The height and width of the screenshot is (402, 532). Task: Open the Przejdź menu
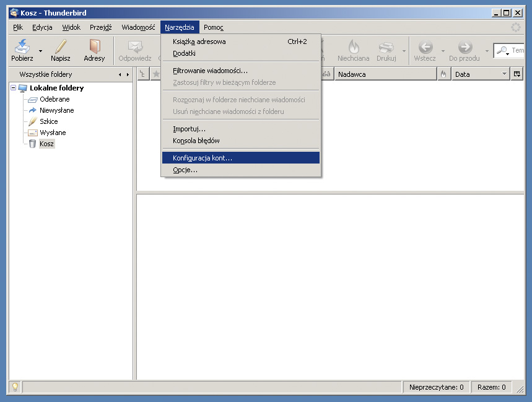click(x=101, y=27)
